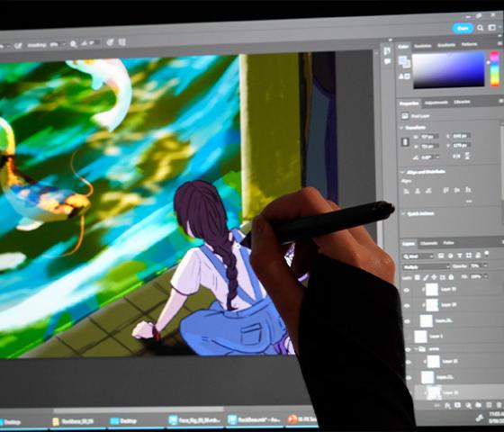The image size is (504, 432).
Task: Collapse the Align and Distribute section
Action: tap(402, 172)
